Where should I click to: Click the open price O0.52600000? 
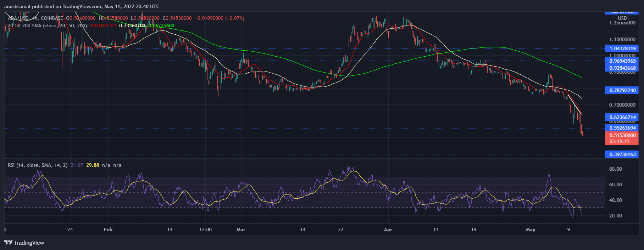[x=80, y=18]
